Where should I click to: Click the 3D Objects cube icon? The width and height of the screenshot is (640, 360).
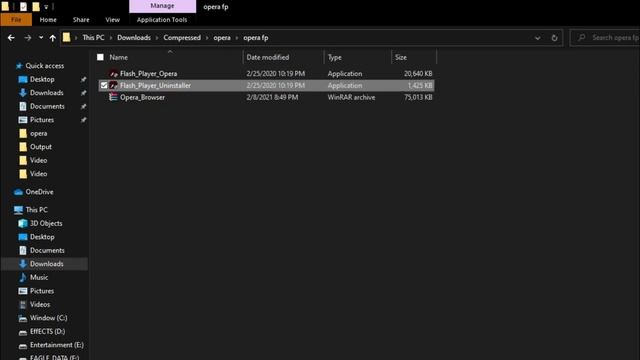tap(23, 223)
